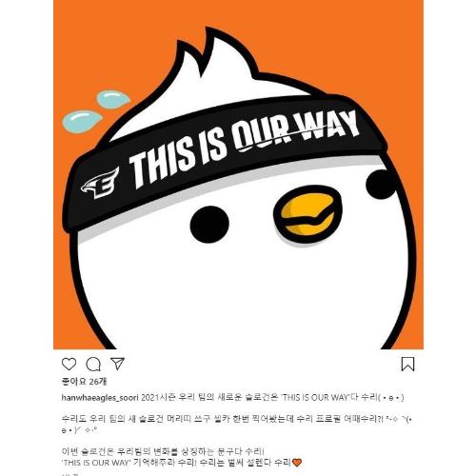Click the mascot's right eye at image edge
Image resolution: width=476 pixels, height=476 pixels.
[380, 185]
